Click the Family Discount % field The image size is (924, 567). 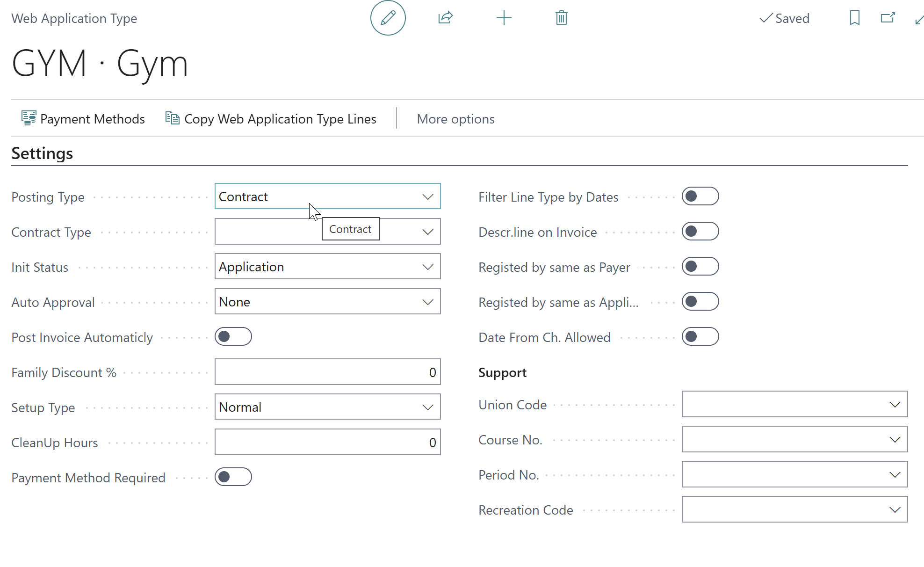pyautogui.click(x=327, y=372)
